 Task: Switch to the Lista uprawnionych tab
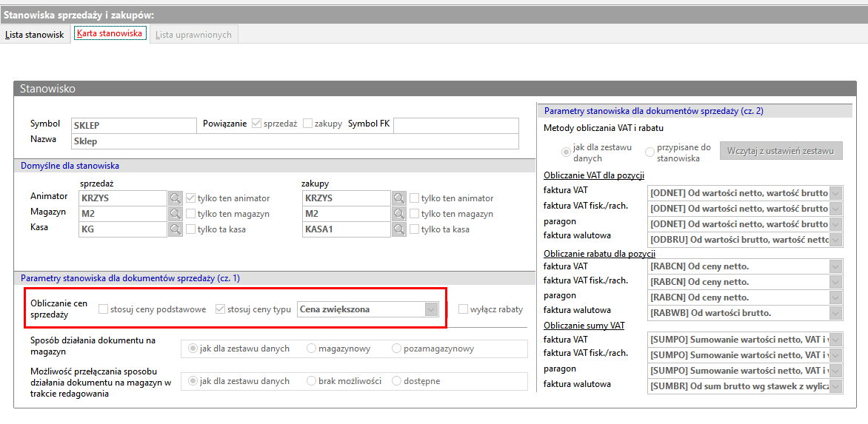193,35
